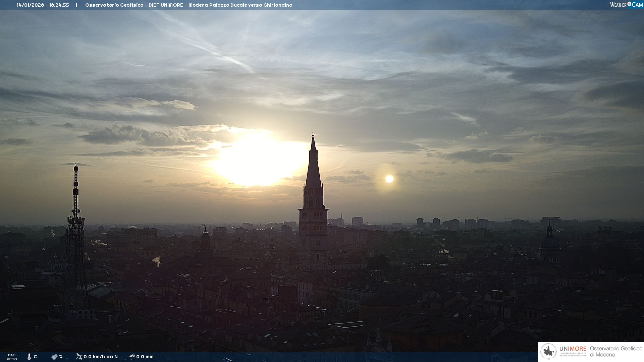Click the WeatherCam logo
This screenshot has height=362, width=644.
626,5
